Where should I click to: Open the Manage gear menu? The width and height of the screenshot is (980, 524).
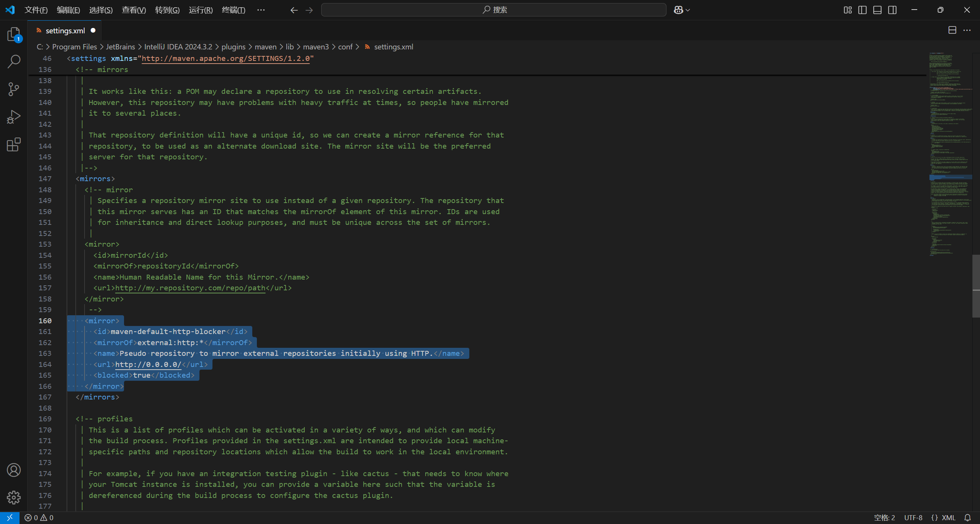pos(14,498)
